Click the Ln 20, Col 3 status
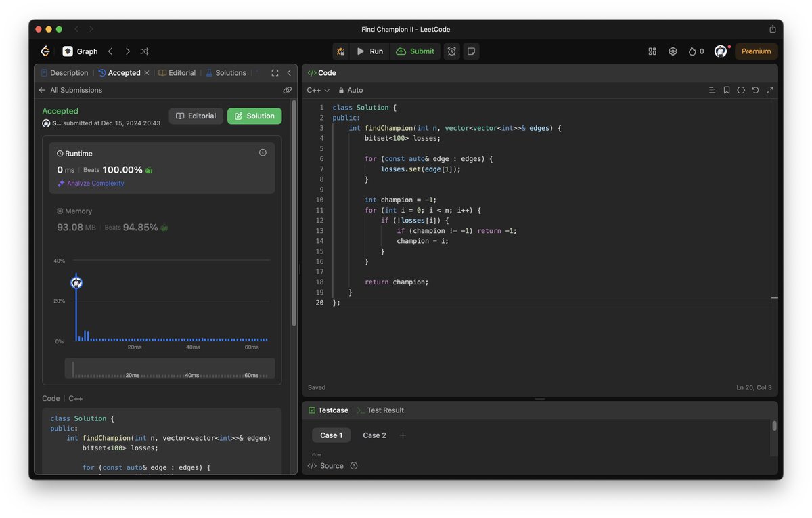The height and width of the screenshot is (518, 812). pyautogui.click(x=754, y=388)
